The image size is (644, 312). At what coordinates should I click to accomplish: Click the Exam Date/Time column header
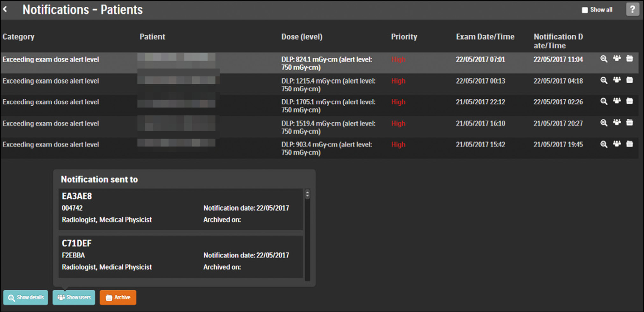(485, 37)
